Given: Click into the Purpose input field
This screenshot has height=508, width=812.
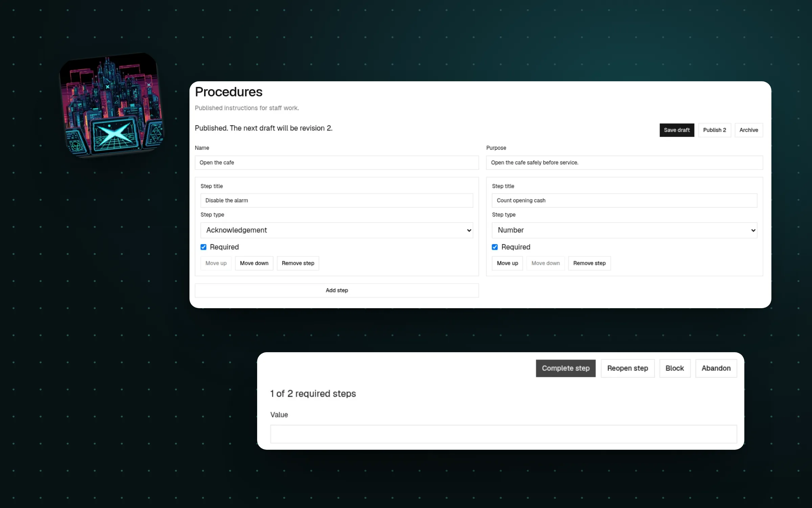Looking at the screenshot, I should point(625,163).
